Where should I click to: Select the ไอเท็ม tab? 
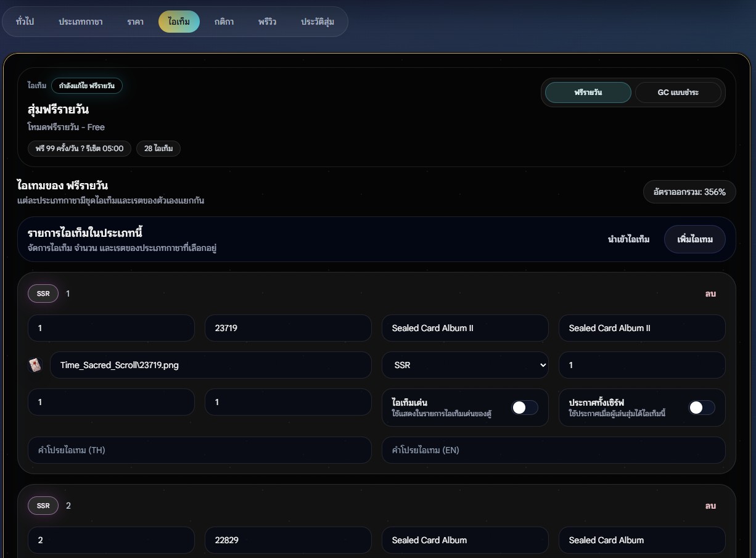[179, 22]
